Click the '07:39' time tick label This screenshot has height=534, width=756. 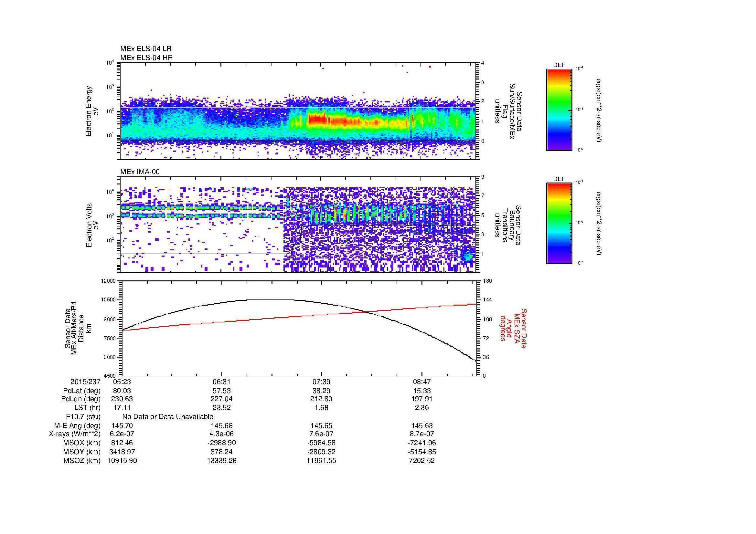[321, 382]
